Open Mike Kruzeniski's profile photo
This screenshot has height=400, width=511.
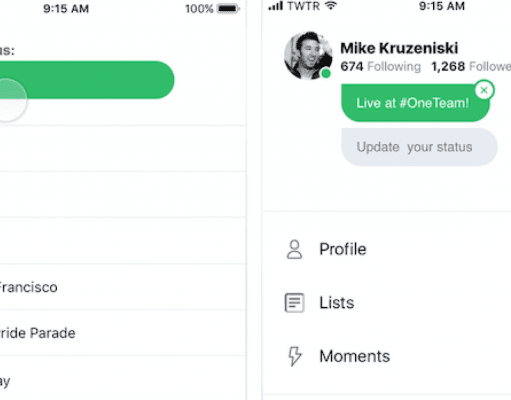(x=308, y=56)
